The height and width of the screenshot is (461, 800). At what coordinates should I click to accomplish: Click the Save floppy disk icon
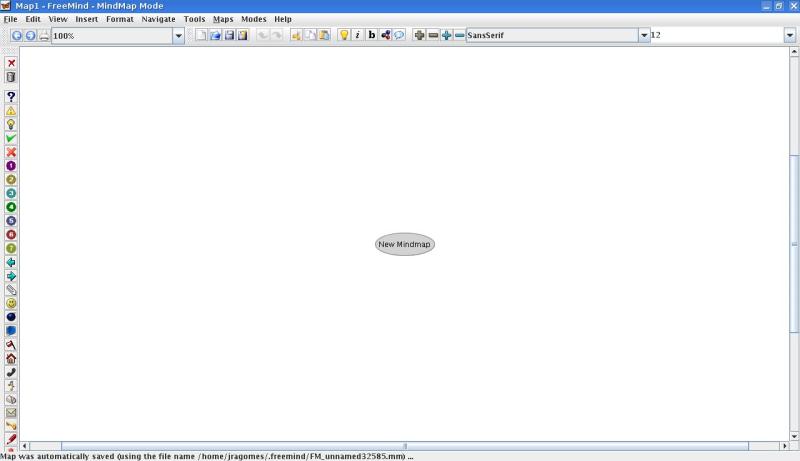click(229, 35)
